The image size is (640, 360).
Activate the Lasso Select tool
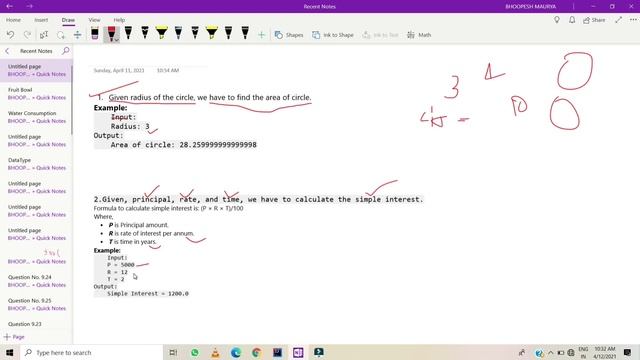pyautogui.click(x=60, y=35)
